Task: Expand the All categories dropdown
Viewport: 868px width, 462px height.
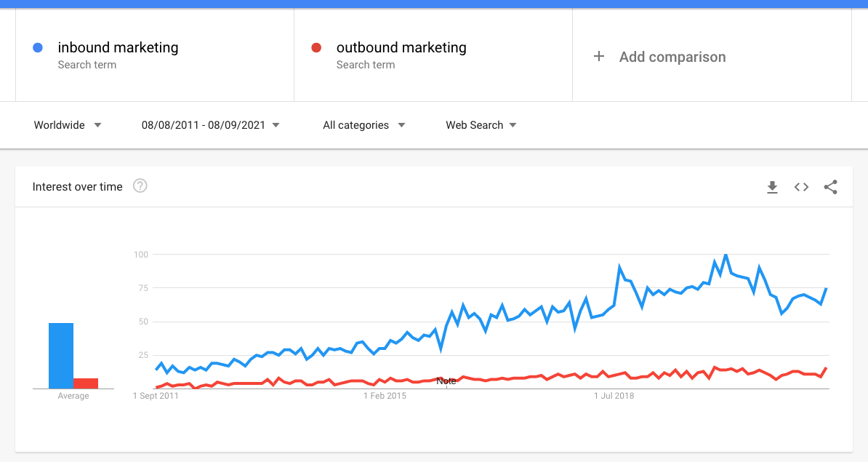Action: (363, 125)
